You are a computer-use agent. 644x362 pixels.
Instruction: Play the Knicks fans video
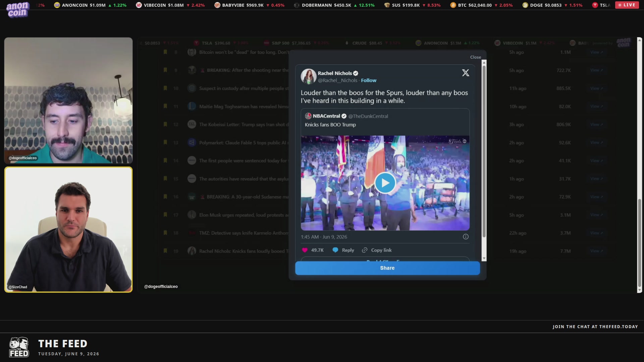[x=385, y=183]
